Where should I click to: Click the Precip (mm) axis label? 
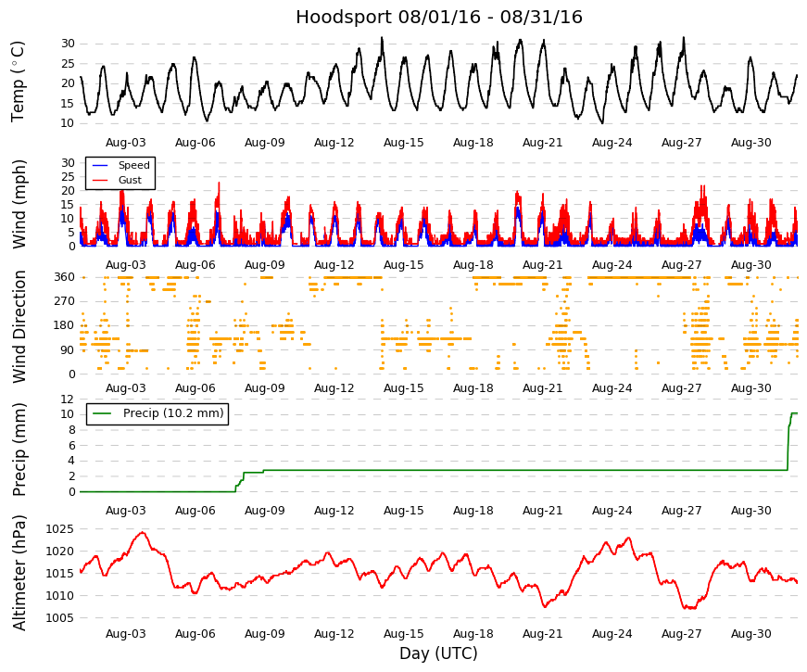coord(19,449)
